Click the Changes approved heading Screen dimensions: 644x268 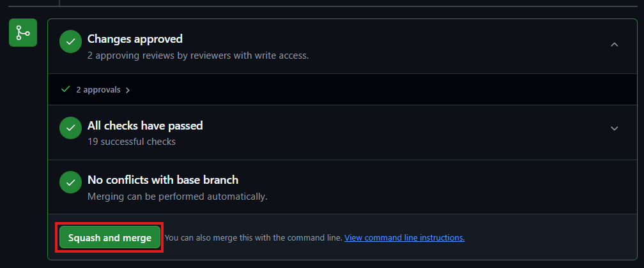pos(135,39)
